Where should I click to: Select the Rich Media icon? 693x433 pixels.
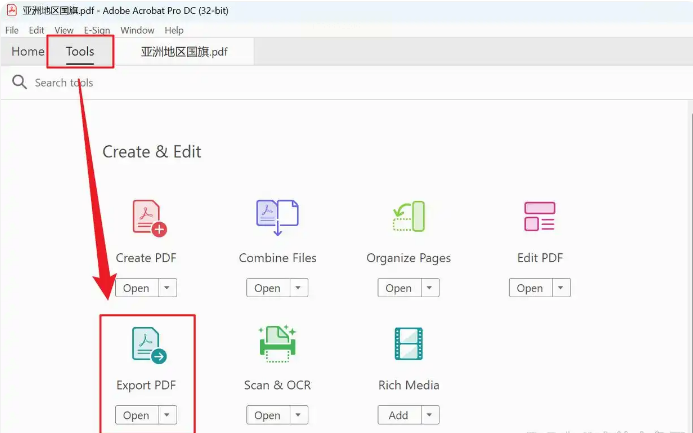point(409,345)
